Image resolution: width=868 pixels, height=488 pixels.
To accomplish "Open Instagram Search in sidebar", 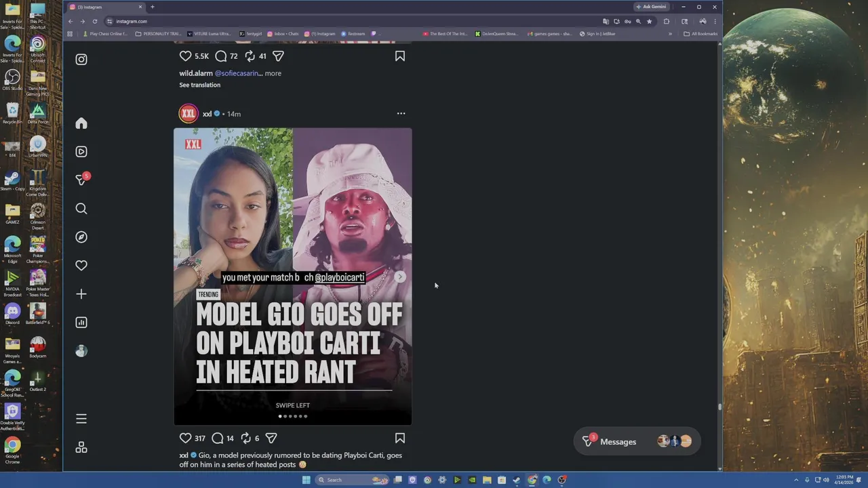I will tap(81, 209).
